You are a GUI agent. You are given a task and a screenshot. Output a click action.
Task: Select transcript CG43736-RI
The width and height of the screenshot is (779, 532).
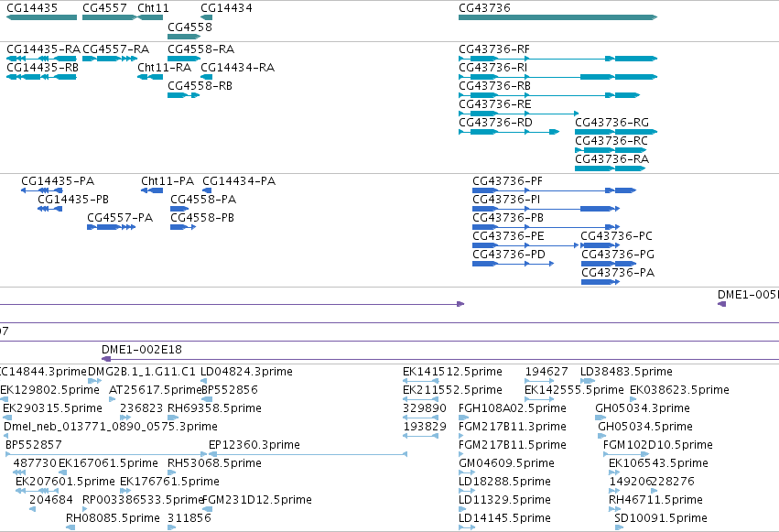(x=557, y=77)
